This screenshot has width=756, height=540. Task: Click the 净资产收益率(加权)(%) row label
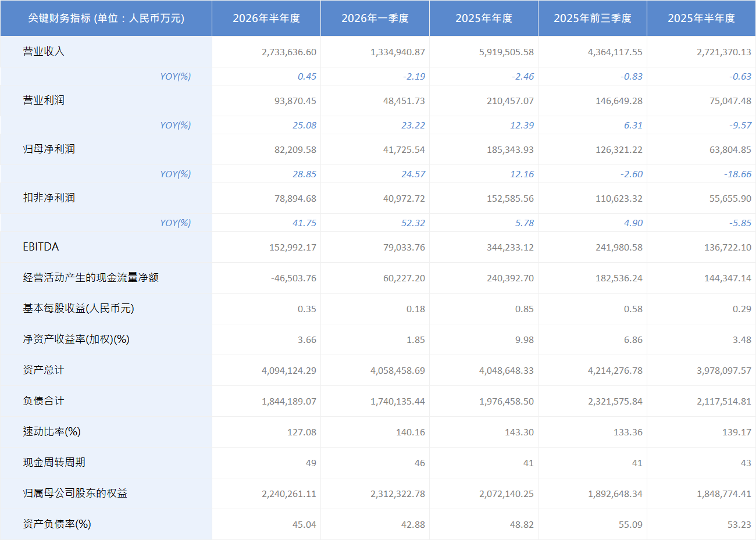pyautogui.click(x=76, y=339)
